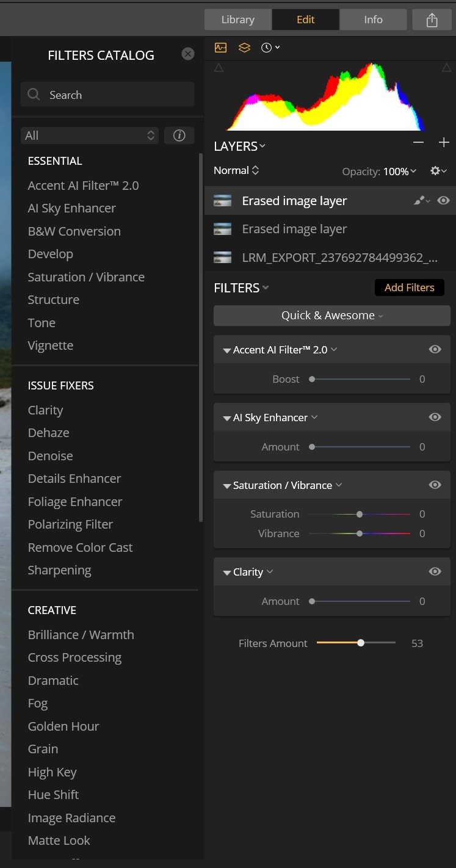Image resolution: width=456 pixels, height=868 pixels.
Task: Click the Add Filters button
Action: coord(409,288)
